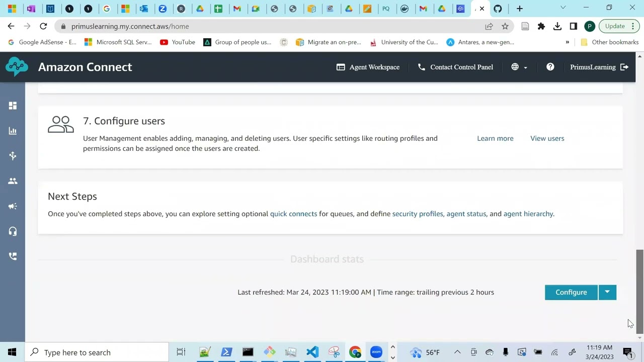The height and width of the screenshot is (362, 644).
Task: Show the hidden bookmarks overflow chevron
Action: click(568, 42)
